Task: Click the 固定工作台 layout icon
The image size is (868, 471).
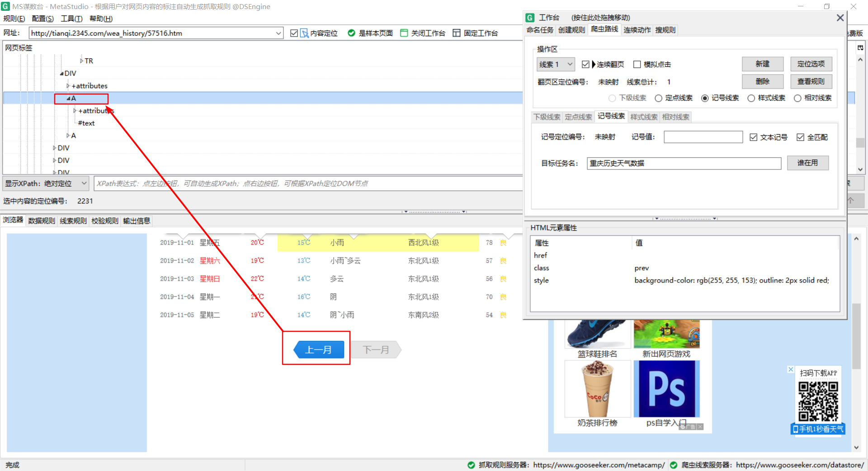Action: pyautogui.click(x=456, y=33)
